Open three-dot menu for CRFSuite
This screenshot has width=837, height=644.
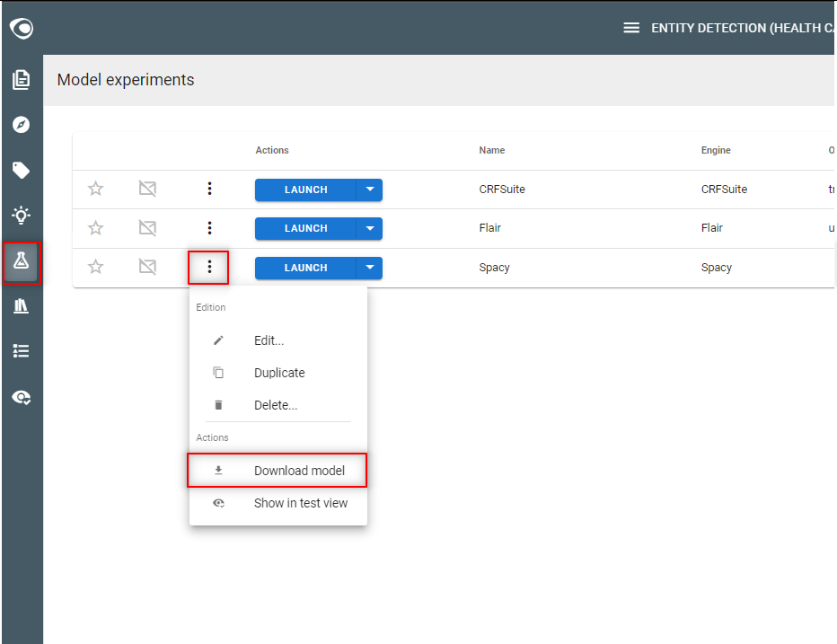[210, 189]
